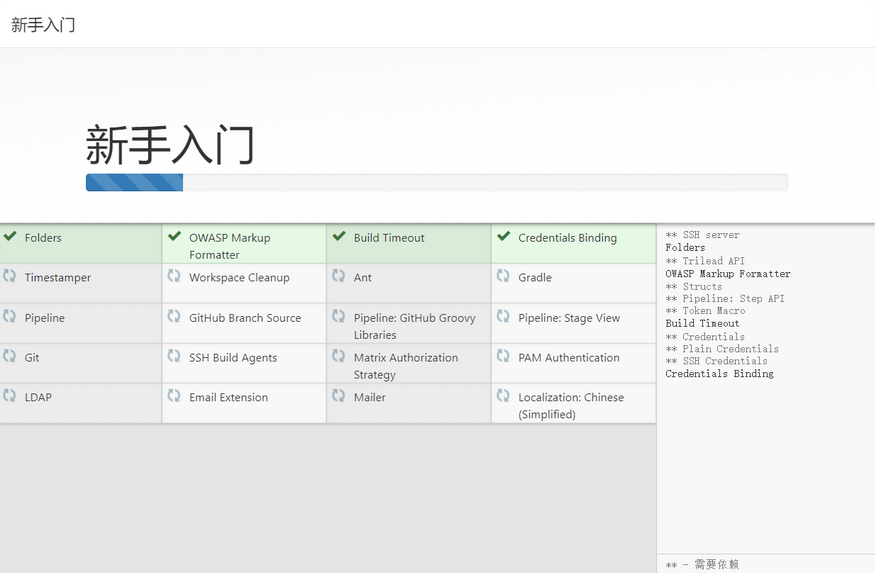Image resolution: width=875 pixels, height=573 pixels.
Task: Select the Folders plugin name
Action: [43, 238]
